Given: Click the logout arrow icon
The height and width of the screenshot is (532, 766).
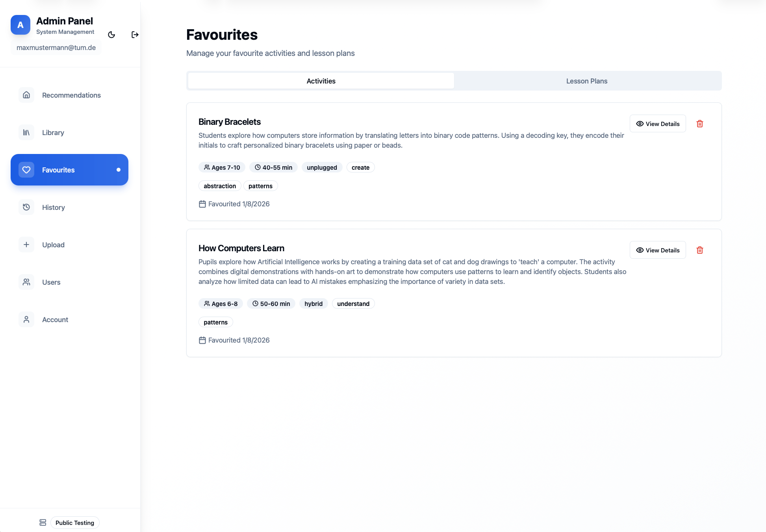Looking at the screenshot, I should (x=135, y=35).
